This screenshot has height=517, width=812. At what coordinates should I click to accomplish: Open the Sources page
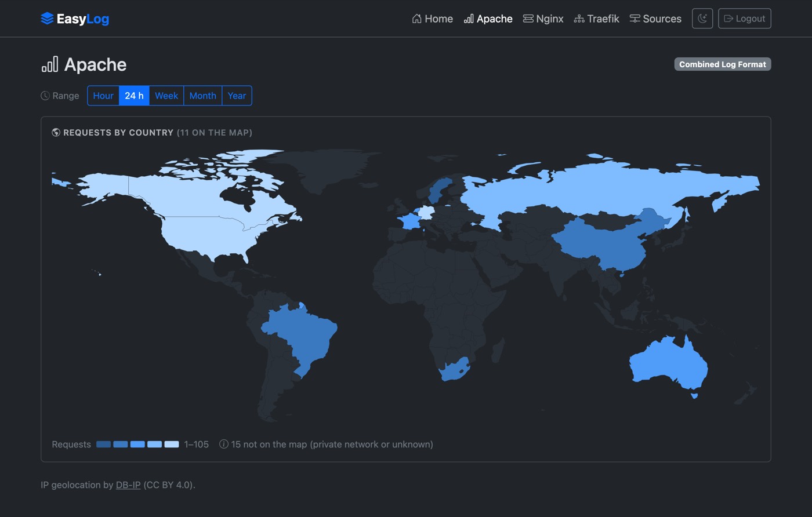[655, 19]
